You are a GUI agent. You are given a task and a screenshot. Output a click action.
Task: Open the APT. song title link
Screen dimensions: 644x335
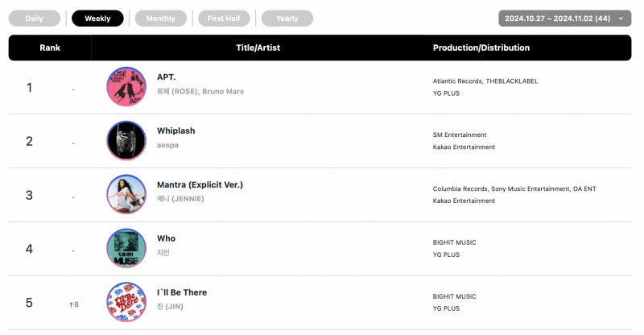coord(167,77)
